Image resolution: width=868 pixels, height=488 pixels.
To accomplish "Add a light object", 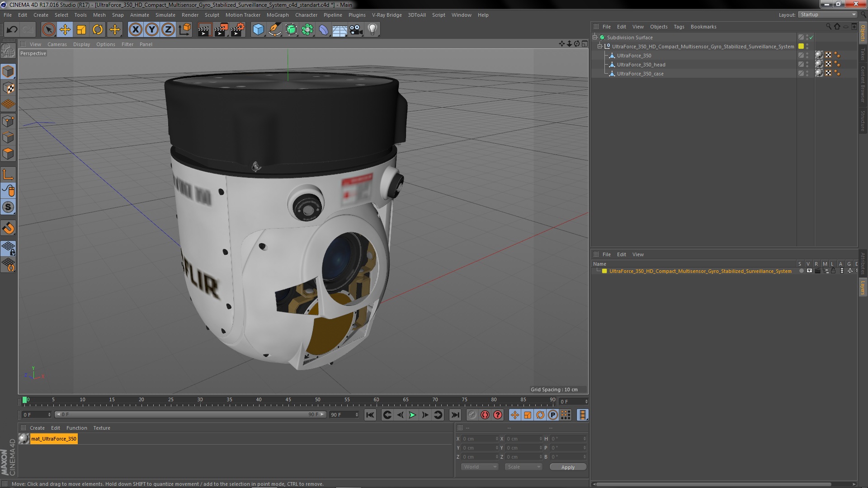I will pyautogui.click(x=373, y=30).
